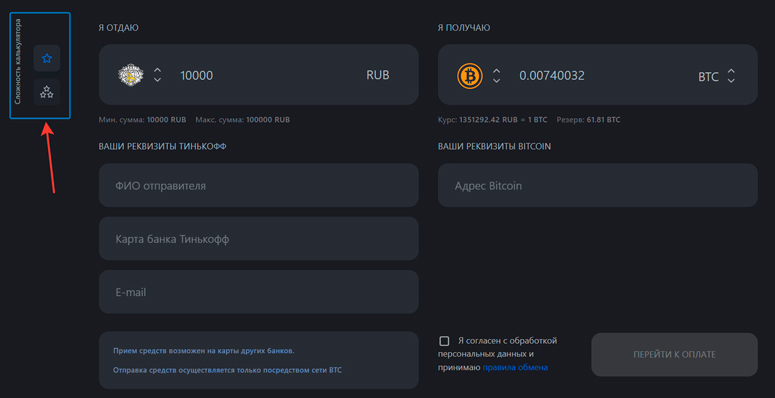The image size is (775, 398).
Task: Tick the personal data consent checkbox
Action: 444,341
